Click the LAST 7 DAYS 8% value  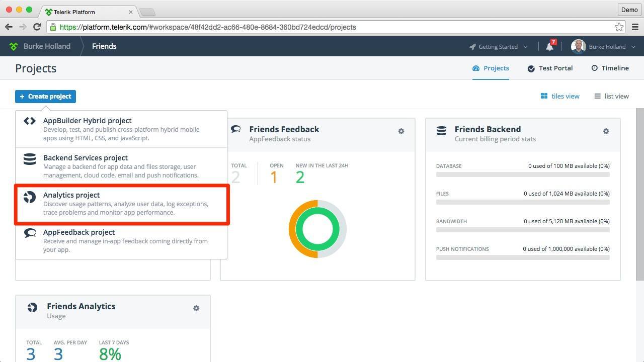pyautogui.click(x=110, y=354)
